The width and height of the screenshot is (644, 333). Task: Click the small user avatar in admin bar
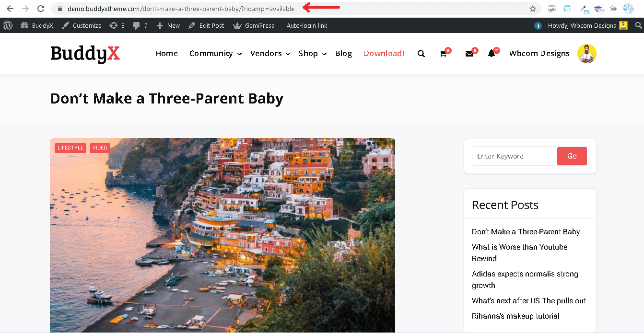tap(623, 25)
